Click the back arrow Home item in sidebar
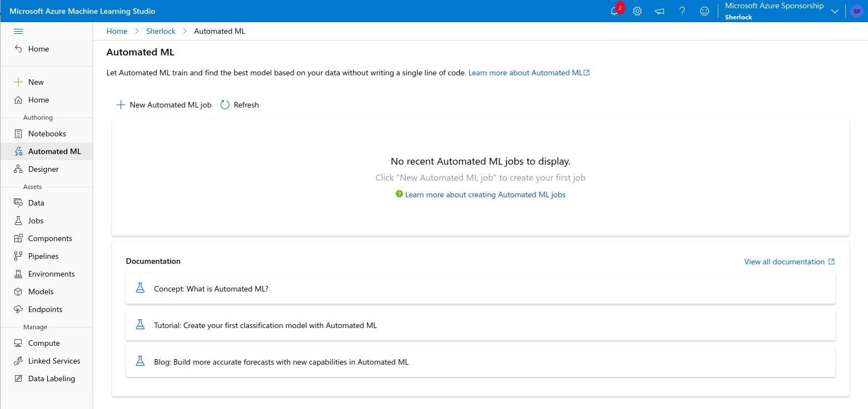This screenshot has width=868, height=409. [18, 49]
